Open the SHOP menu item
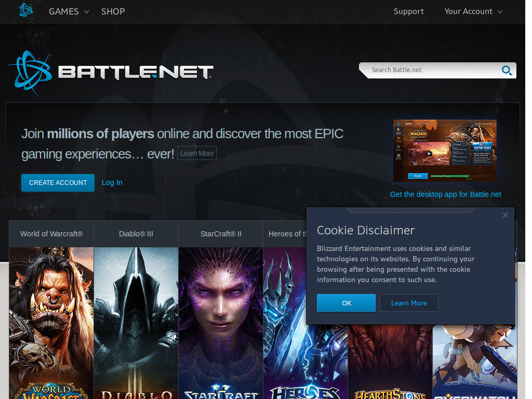Screen dimensions: 532x399 coord(113,11)
